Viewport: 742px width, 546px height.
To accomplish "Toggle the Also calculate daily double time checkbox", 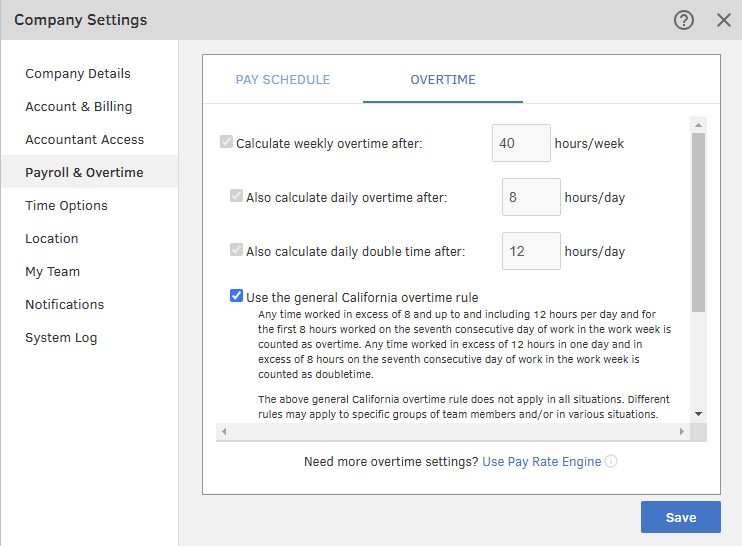I will pos(236,249).
